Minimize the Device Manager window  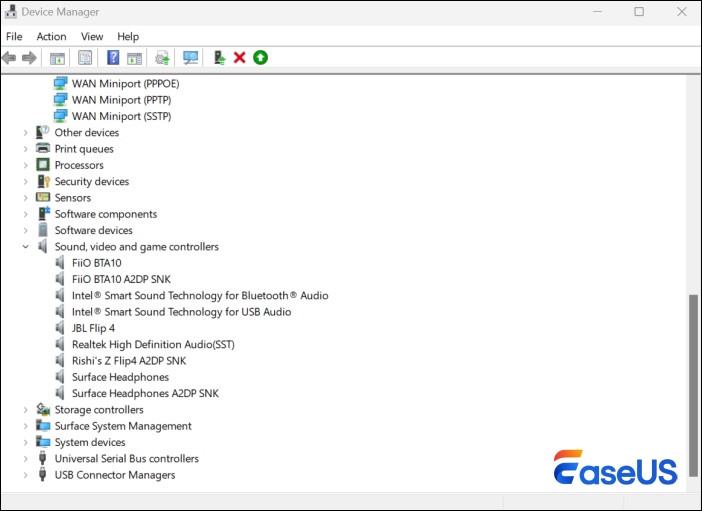coord(597,12)
